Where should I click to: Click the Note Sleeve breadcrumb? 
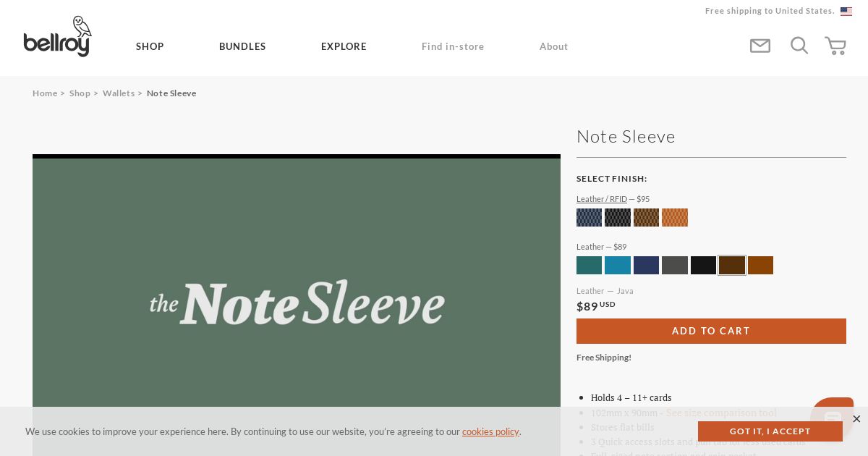(x=171, y=93)
